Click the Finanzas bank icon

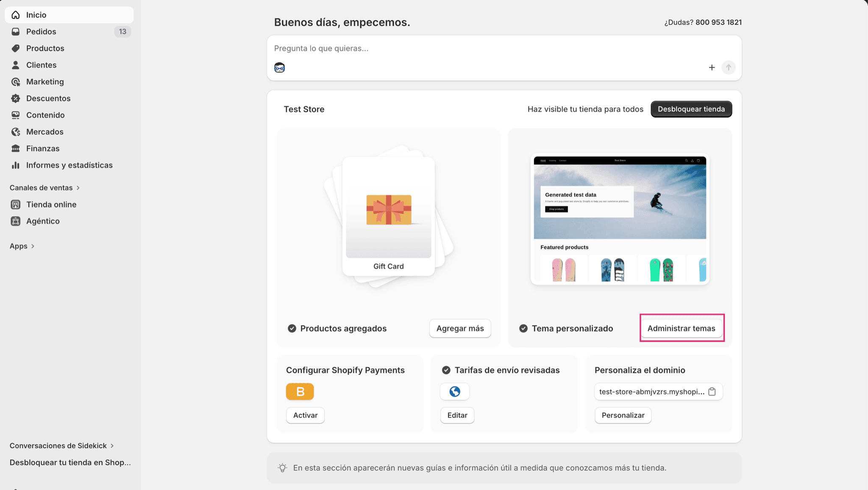[16, 148]
